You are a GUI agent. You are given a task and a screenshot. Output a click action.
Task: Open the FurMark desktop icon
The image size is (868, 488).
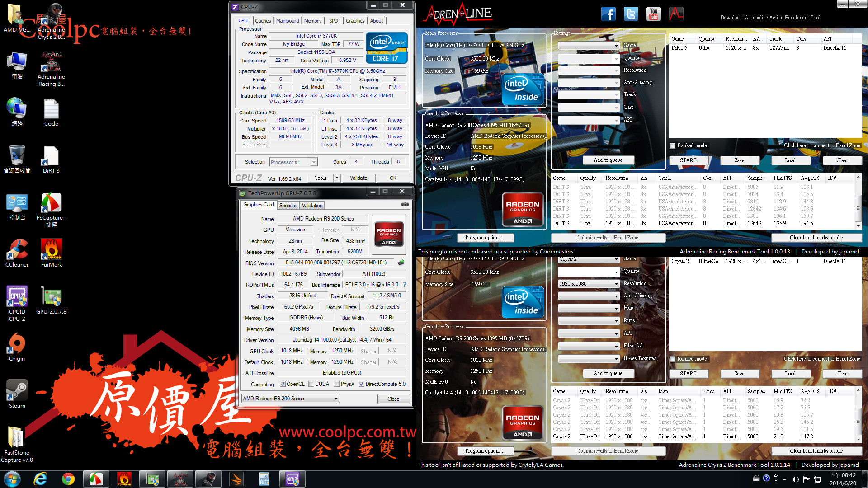[51, 253]
